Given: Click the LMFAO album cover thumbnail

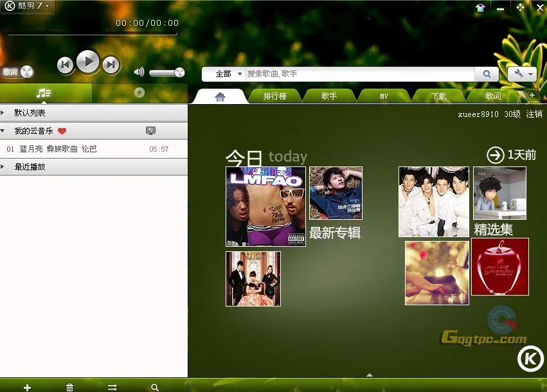Looking at the screenshot, I should click(265, 206).
